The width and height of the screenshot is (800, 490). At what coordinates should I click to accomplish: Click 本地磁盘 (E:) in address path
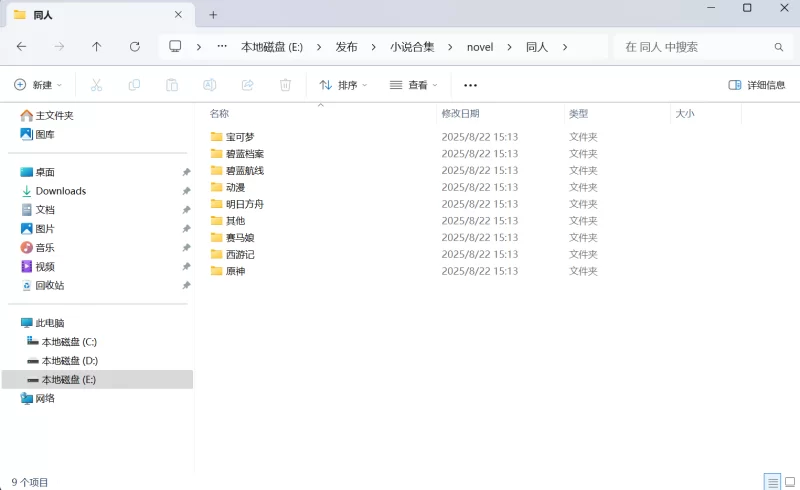point(272,47)
